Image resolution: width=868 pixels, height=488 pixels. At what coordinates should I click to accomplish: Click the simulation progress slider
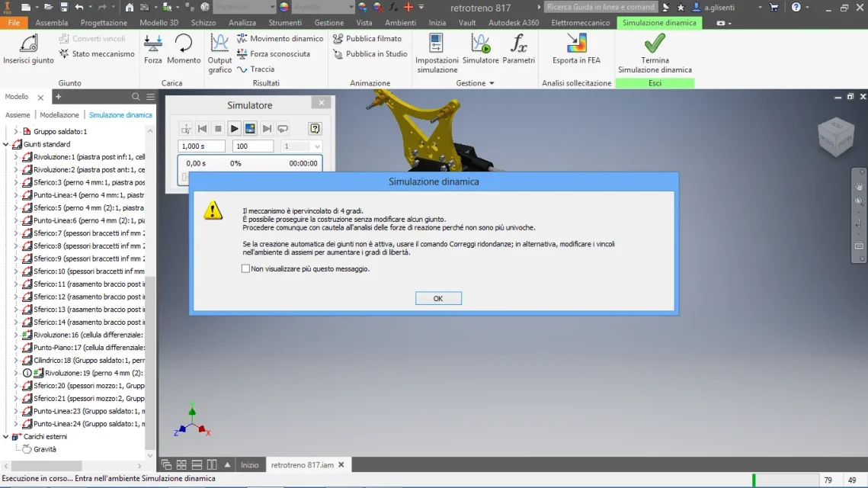(185, 177)
